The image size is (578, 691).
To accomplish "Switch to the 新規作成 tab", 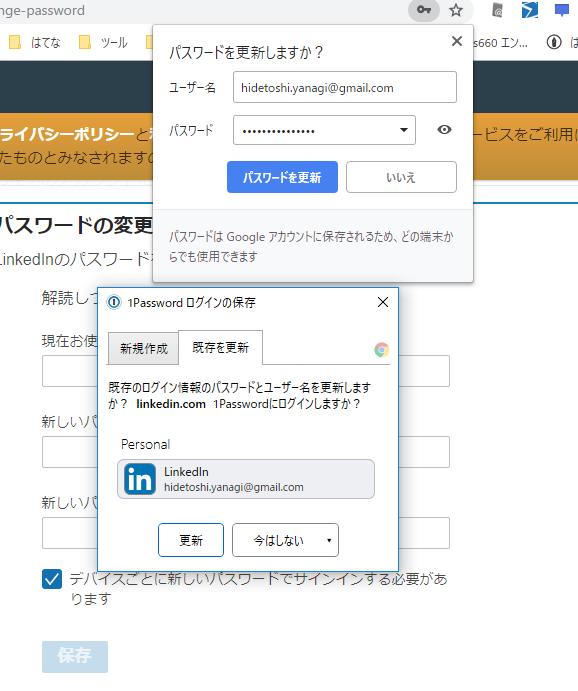I will [144, 349].
